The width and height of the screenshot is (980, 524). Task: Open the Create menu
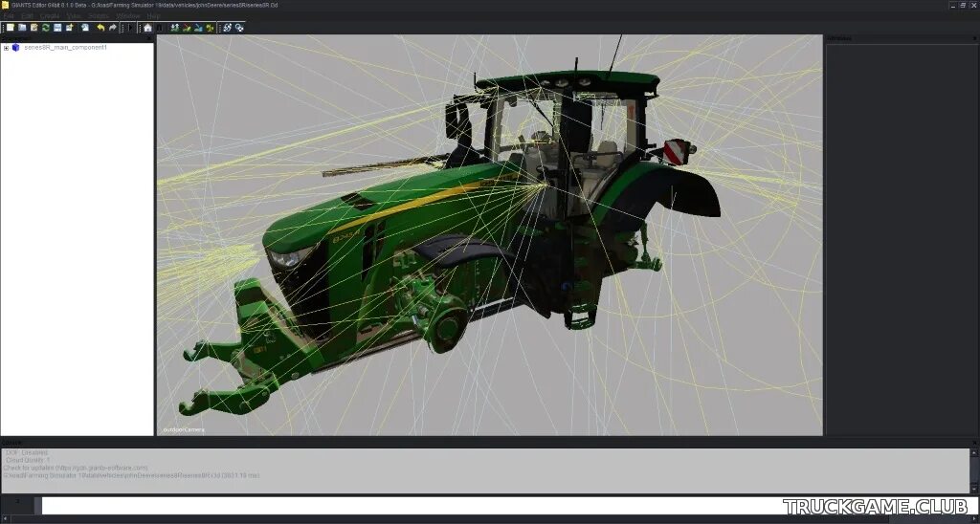50,15
